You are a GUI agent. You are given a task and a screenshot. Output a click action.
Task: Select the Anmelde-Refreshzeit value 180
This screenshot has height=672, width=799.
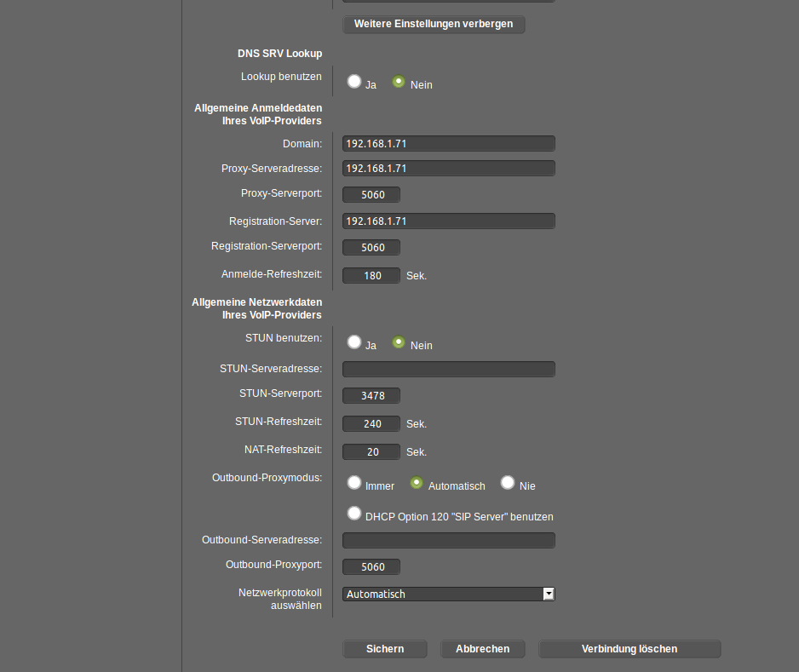[371, 275]
